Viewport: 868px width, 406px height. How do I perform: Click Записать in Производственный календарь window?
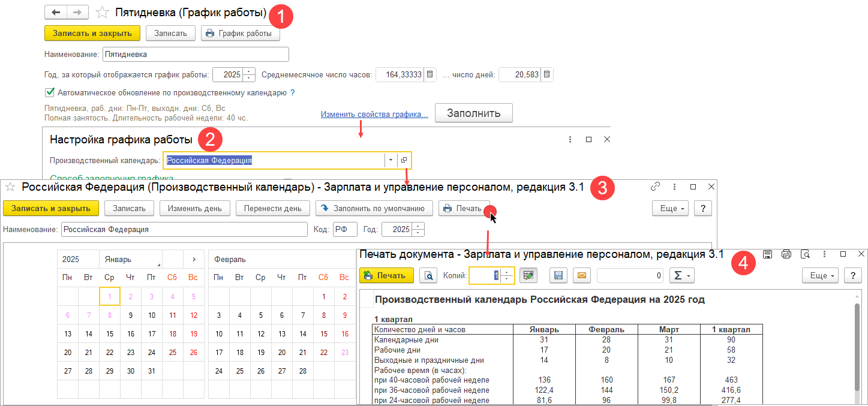tap(130, 208)
